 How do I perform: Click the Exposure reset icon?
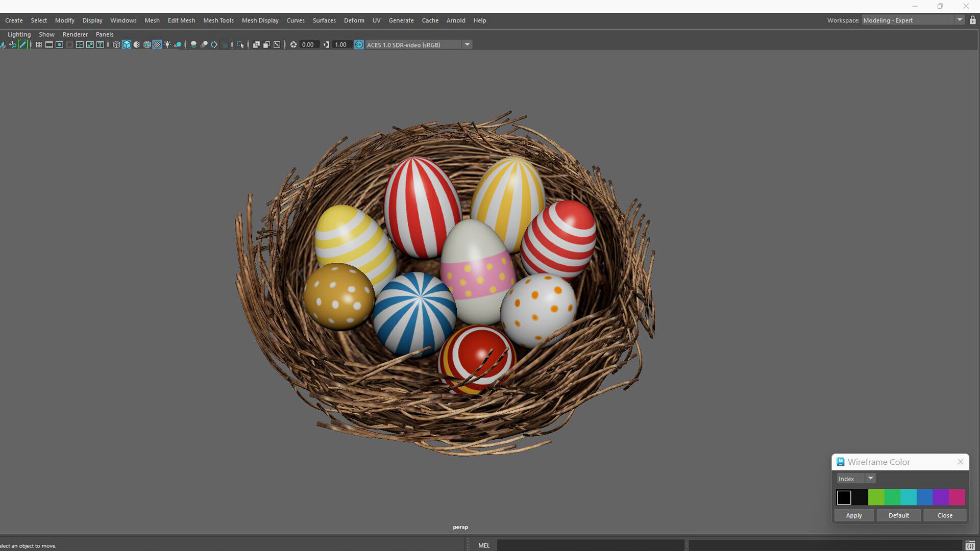click(293, 44)
